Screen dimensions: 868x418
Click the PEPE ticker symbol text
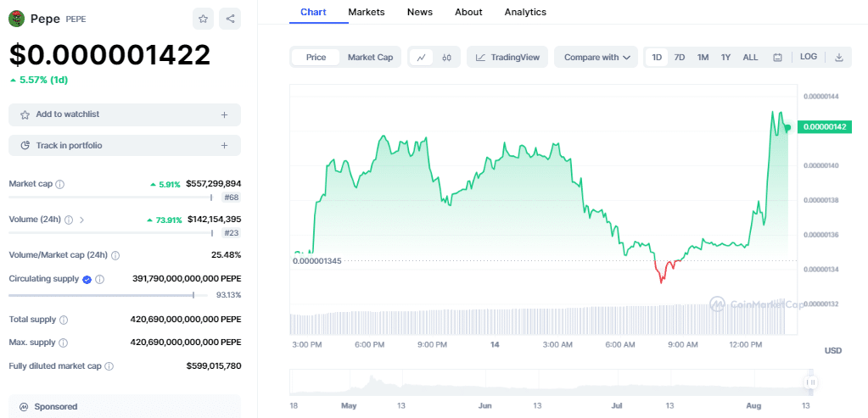click(x=76, y=20)
